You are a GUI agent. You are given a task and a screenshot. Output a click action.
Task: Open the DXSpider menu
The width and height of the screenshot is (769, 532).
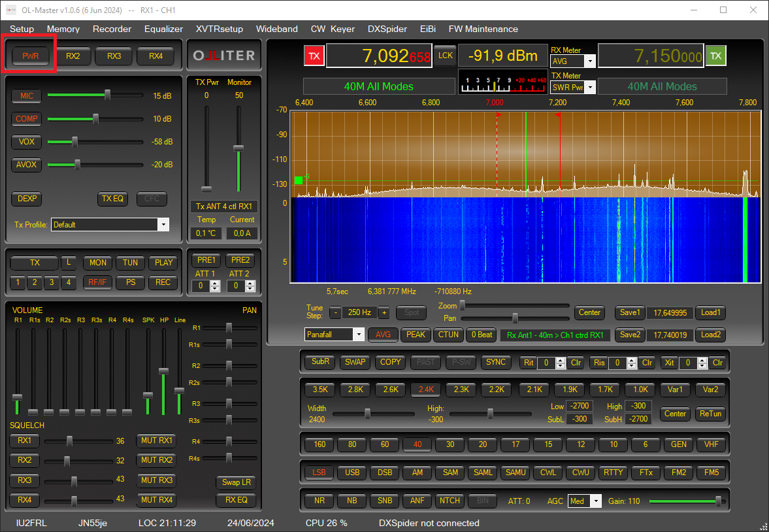click(x=387, y=29)
